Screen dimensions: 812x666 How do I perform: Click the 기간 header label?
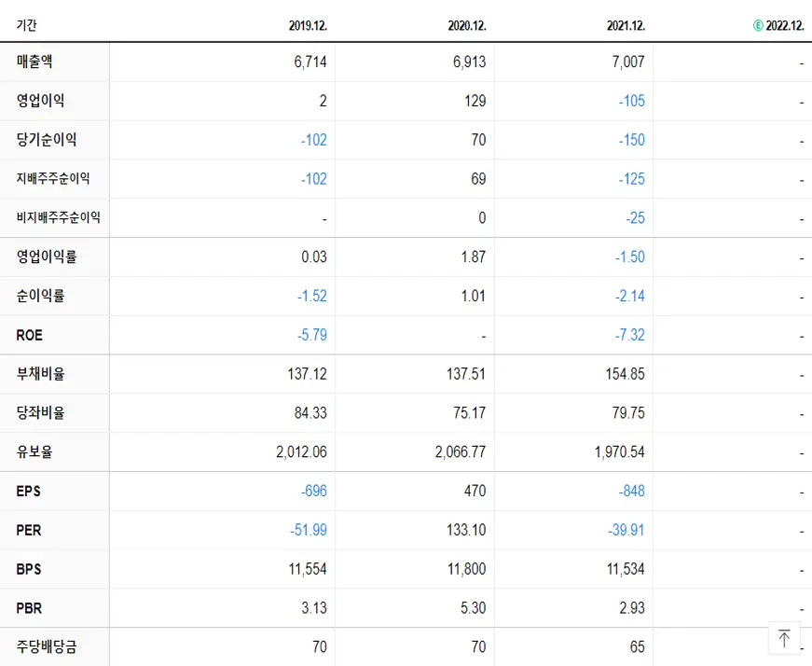(x=26, y=25)
